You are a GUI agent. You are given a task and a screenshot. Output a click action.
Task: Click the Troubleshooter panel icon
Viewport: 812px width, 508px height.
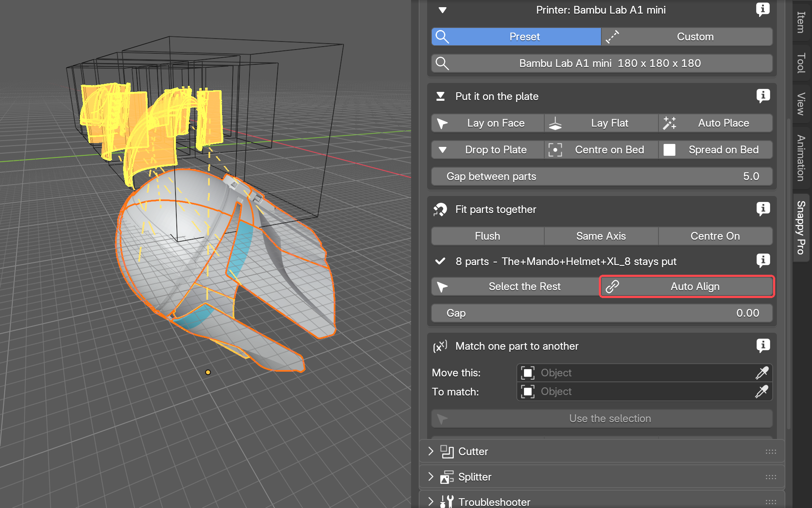click(447, 502)
